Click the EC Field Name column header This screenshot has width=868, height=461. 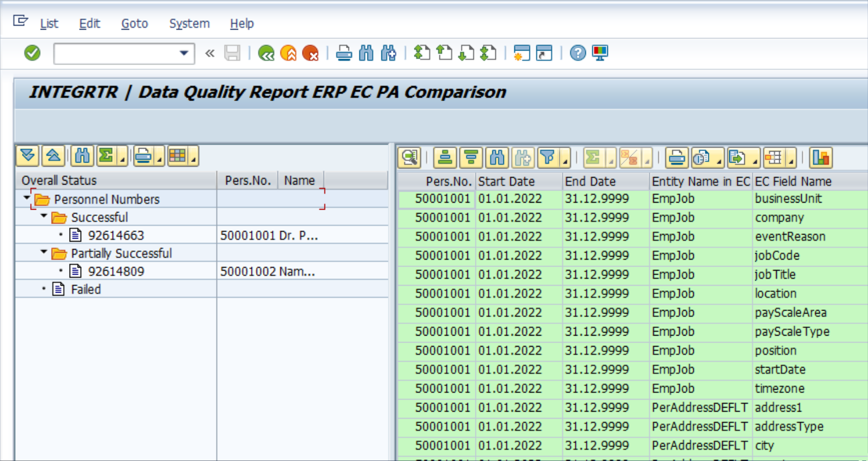(x=793, y=181)
